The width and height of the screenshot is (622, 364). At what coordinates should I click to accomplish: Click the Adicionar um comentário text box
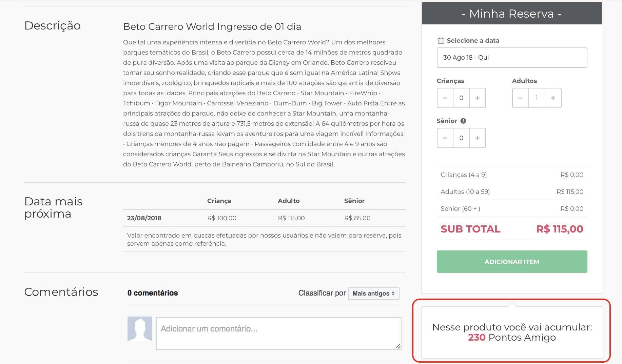click(278, 333)
